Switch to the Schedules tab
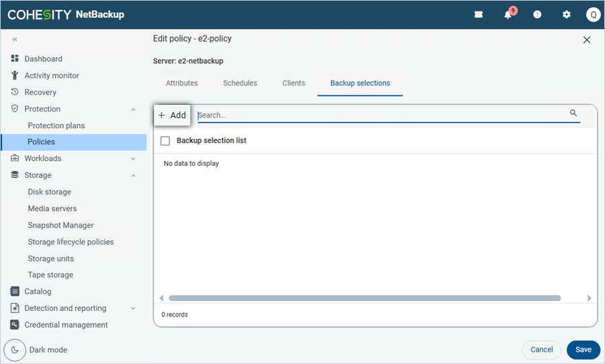Viewport: 605px width, 364px height. point(240,83)
